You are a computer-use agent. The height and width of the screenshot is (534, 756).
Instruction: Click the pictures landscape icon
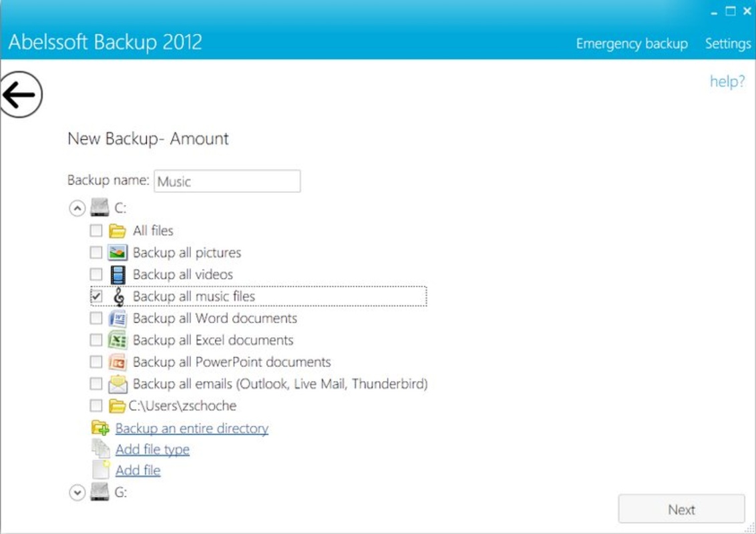coord(118,252)
